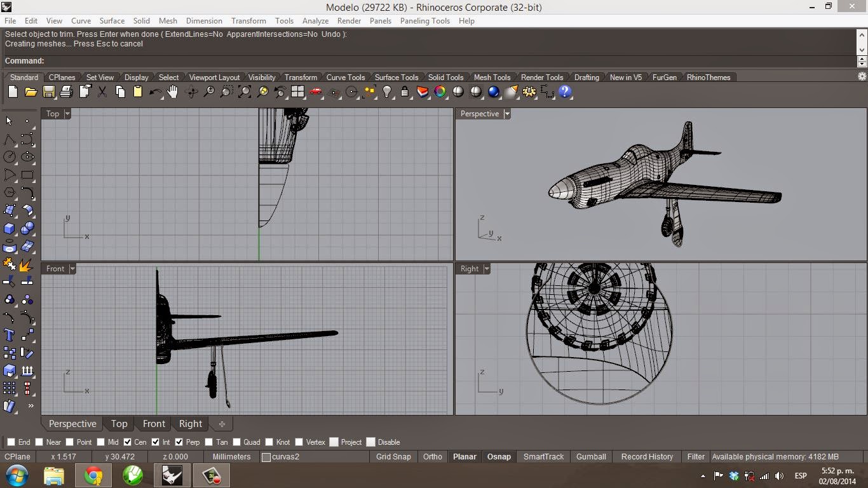This screenshot has width=868, height=488.
Task: Select the Sphere creation tool
Action: coord(27,227)
